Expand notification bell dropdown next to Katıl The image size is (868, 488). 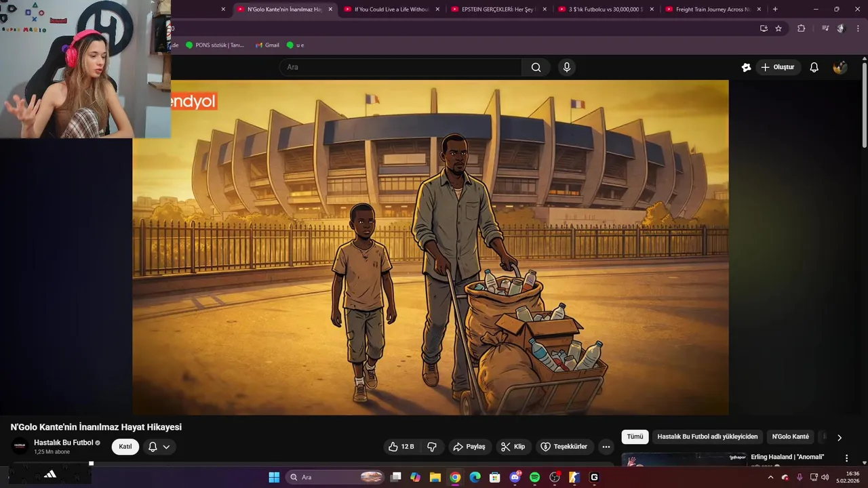159,447
